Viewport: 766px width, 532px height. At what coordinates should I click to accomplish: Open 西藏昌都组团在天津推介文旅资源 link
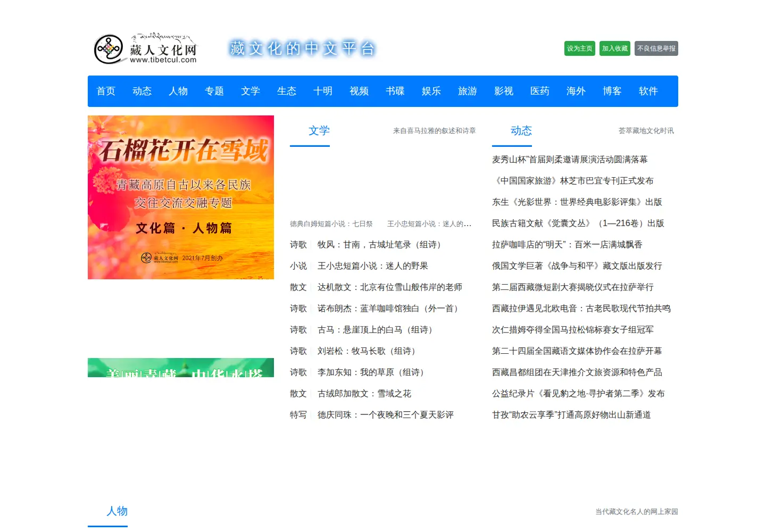point(577,372)
